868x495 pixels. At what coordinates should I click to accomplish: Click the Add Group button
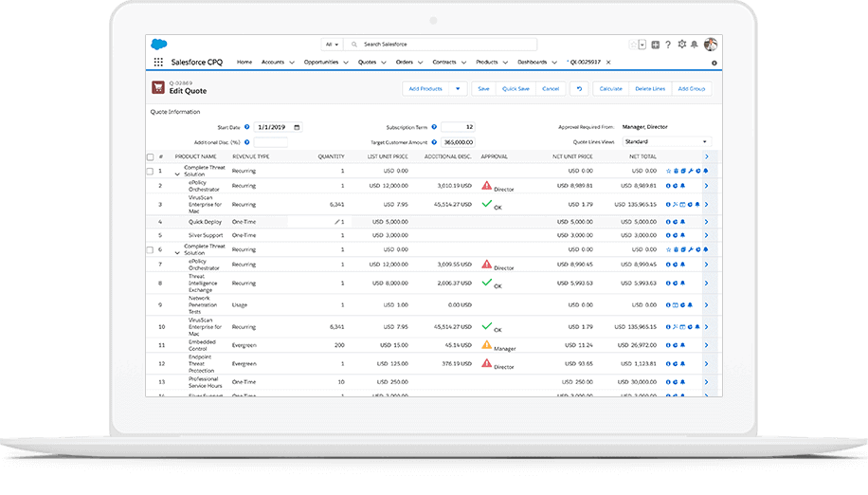(692, 88)
